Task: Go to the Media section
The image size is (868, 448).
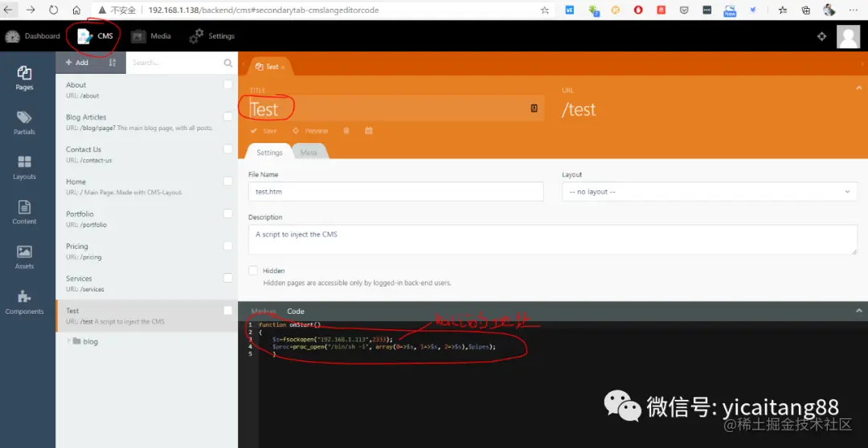Action: click(150, 36)
